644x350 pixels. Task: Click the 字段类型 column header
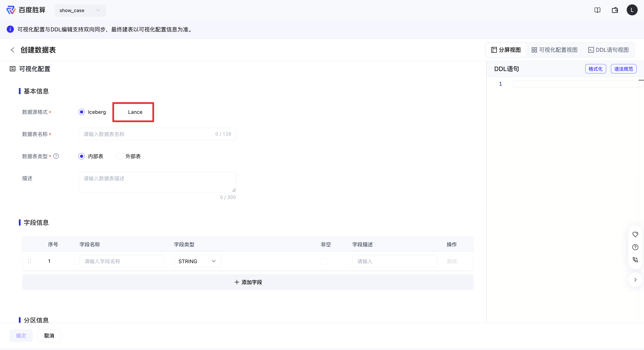coord(184,244)
